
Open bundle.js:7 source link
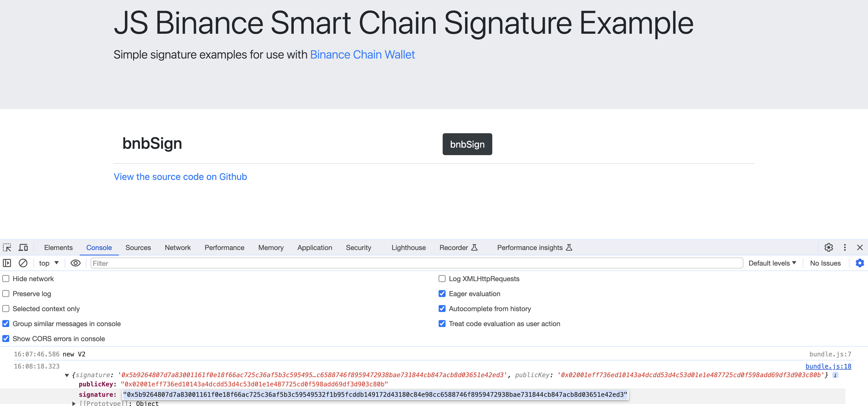[830, 354]
